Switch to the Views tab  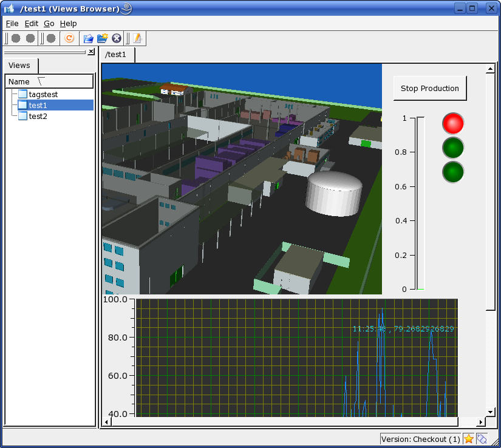click(19, 66)
